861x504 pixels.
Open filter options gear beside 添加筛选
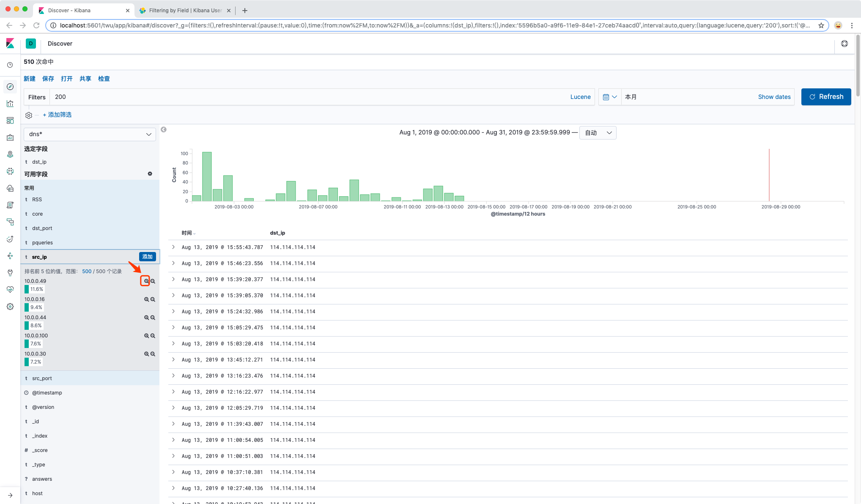29,115
